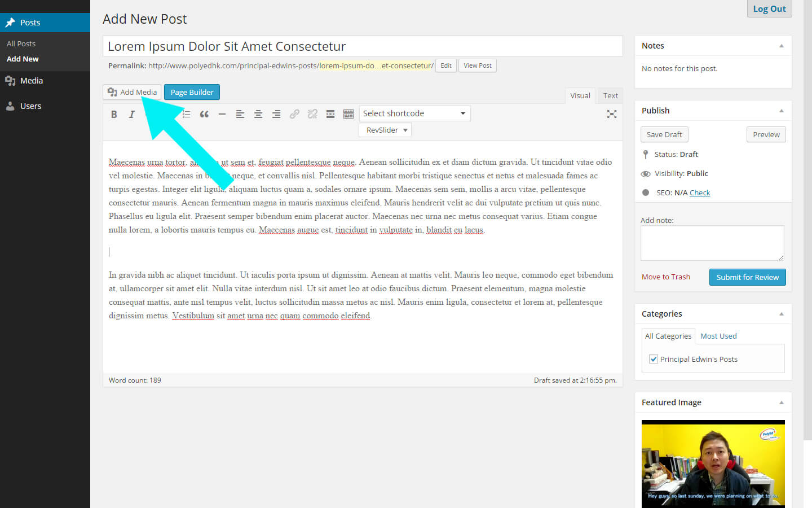Click the featured image thumbnail
The height and width of the screenshot is (508, 812).
coord(713,463)
